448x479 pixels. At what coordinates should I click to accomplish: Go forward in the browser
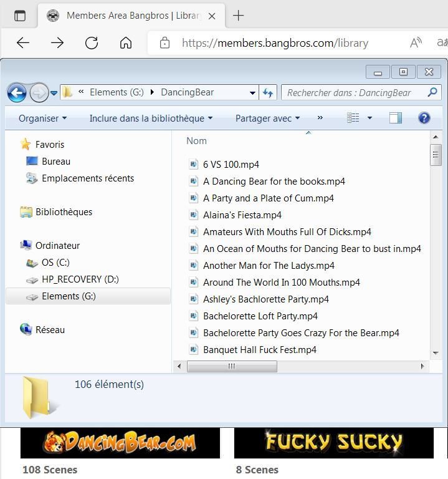[x=57, y=43]
